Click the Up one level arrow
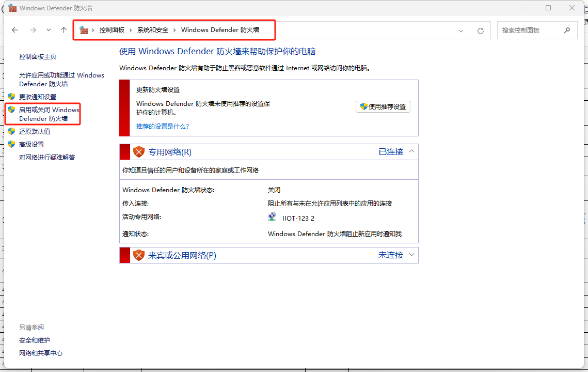The width and height of the screenshot is (588, 372). click(63, 30)
